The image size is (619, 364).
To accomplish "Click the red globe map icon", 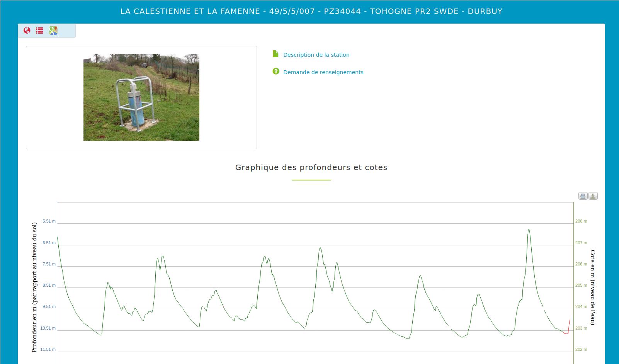I will coord(27,30).
